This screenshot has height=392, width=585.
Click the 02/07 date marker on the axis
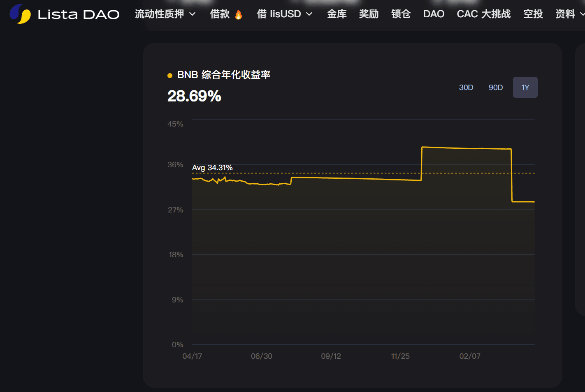[470, 356]
